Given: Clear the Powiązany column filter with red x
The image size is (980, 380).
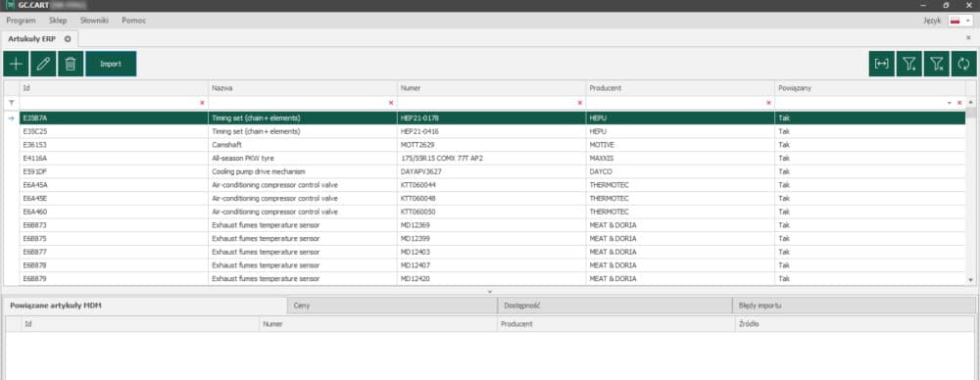Looking at the screenshot, I should pyautogui.click(x=959, y=103).
